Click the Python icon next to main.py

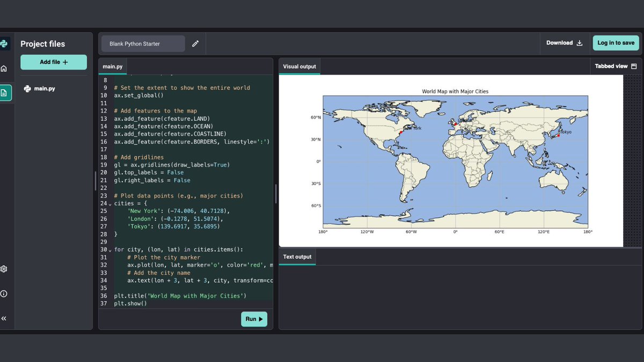[x=27, y=88]
